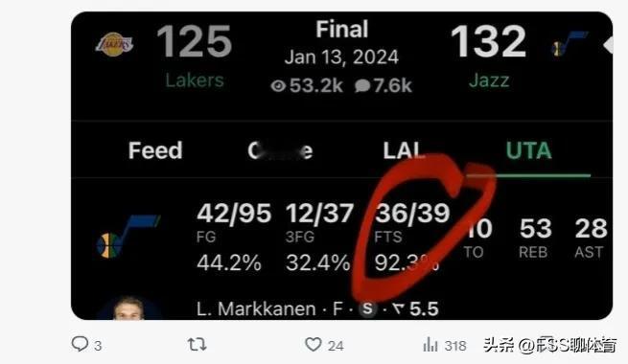Screen dimensions: 628x364
Task: Click the 36/39 FTS stat
Action: pos(412,213)
